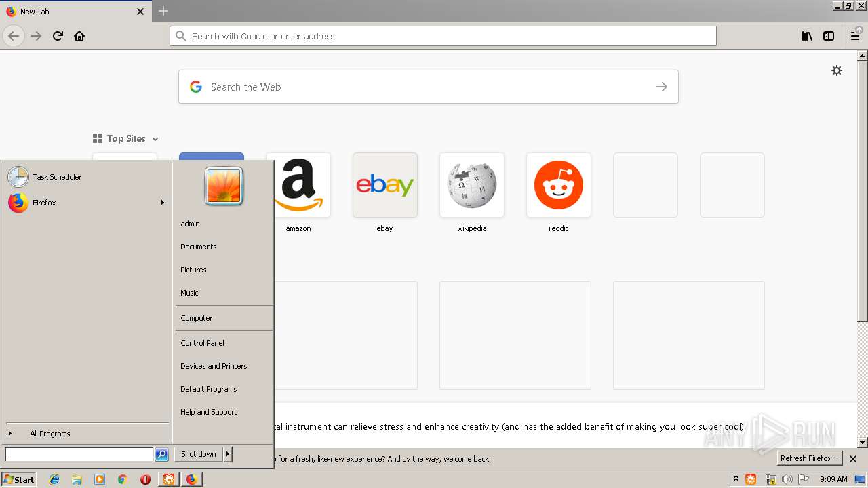Open the admin user folder

click(x=190, y=224)
